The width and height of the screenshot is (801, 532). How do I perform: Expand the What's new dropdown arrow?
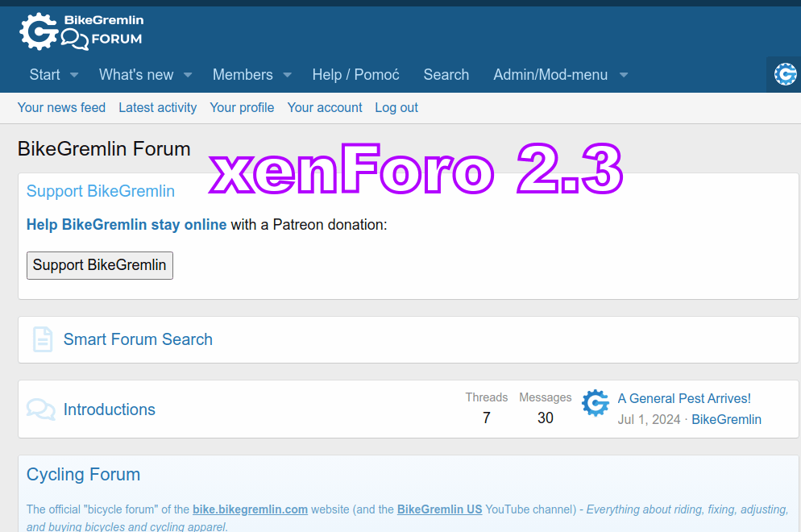188,75
